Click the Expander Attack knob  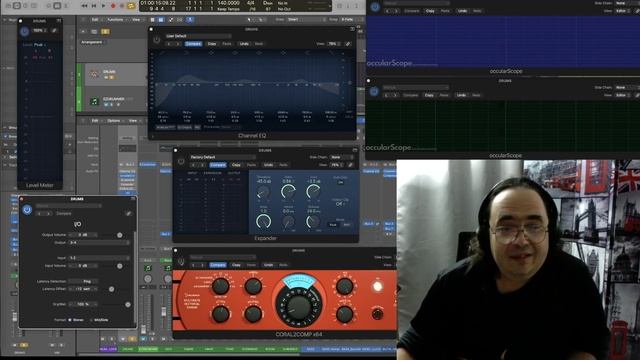click(x=288, y=222)
